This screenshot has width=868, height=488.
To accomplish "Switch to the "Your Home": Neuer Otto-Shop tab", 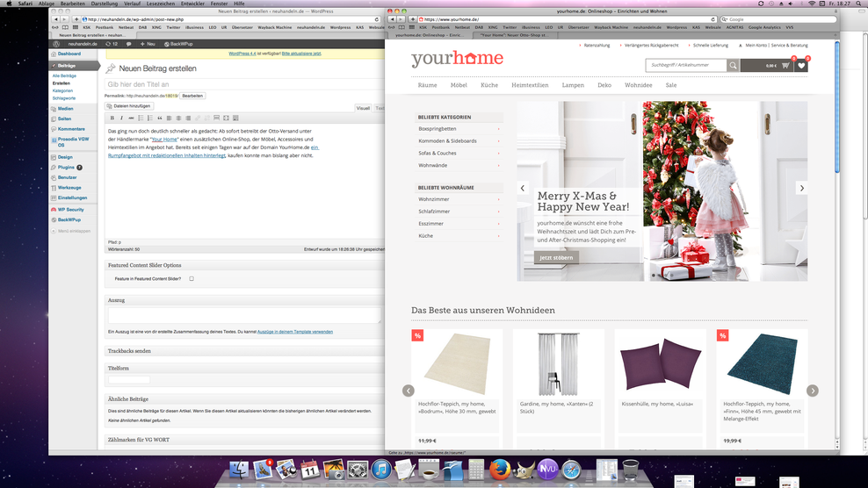I will tap(514, 35).
